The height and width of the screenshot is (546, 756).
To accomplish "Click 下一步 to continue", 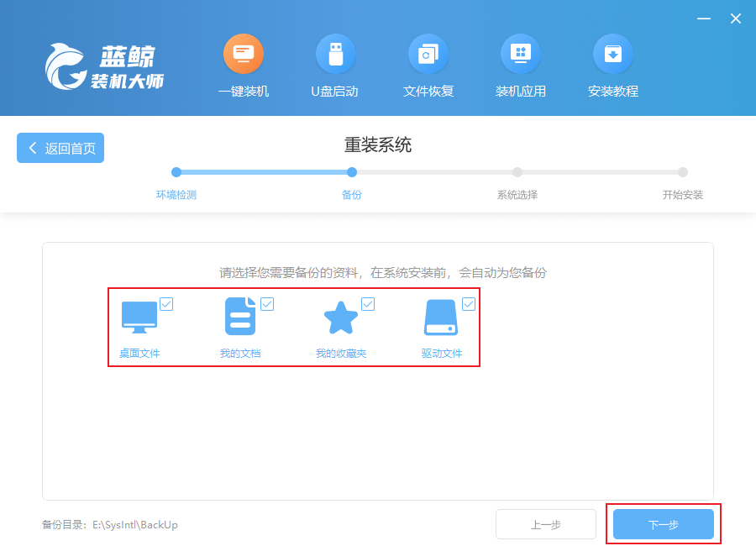I will click(663, 524).
